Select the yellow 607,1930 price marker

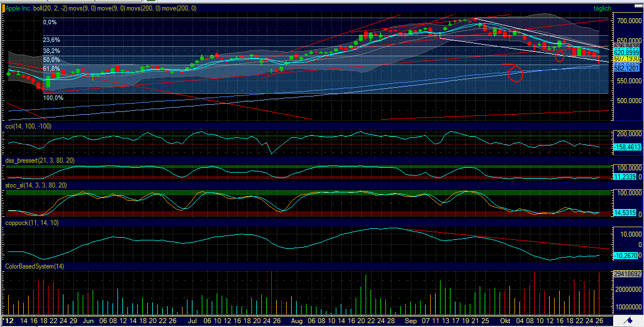[626, 59]
